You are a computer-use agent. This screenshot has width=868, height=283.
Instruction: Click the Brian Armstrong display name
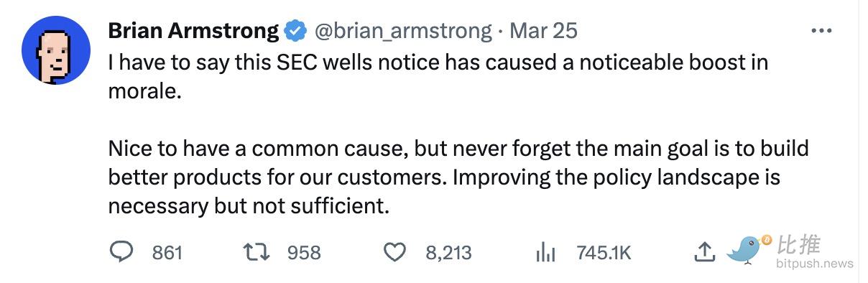pos(193,31)
